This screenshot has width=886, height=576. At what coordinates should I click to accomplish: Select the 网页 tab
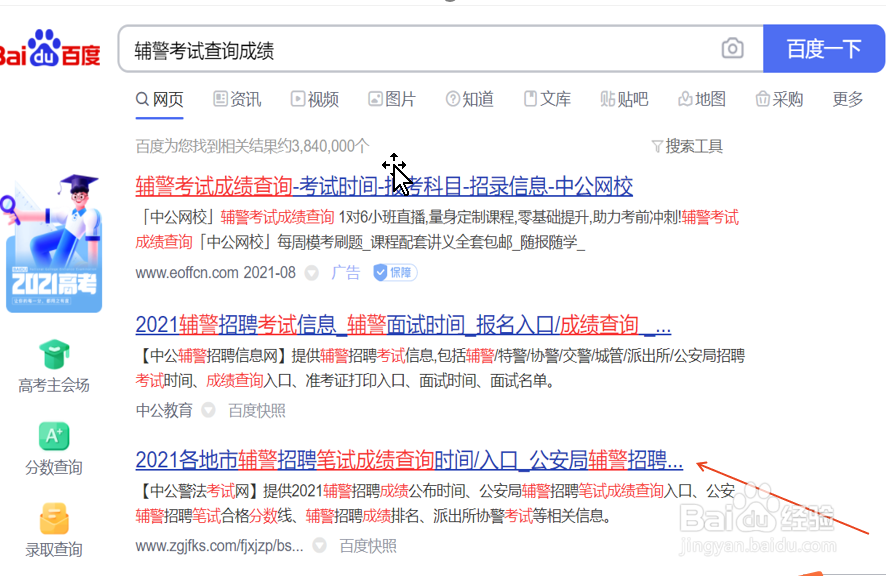(160, 100)
